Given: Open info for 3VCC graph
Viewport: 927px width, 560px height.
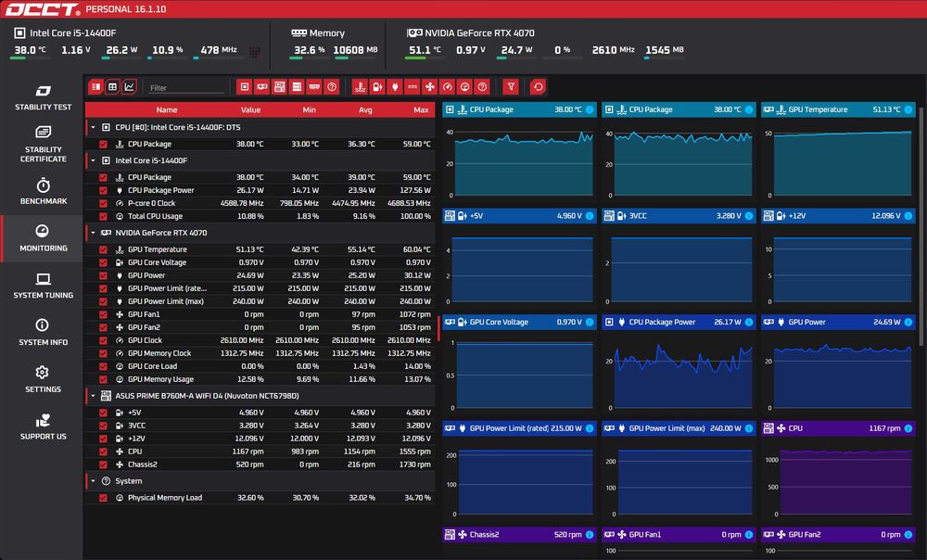Looking at the screenshot, I should [749, 216].
